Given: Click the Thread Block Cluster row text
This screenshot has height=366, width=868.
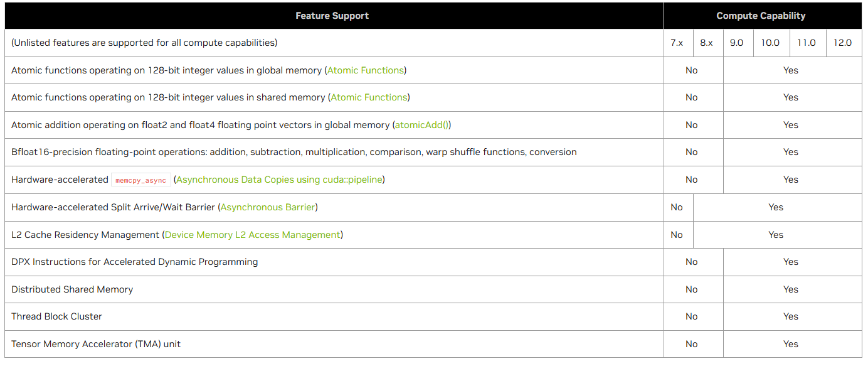Looking at the screenshot, I should tap(56, 316).
